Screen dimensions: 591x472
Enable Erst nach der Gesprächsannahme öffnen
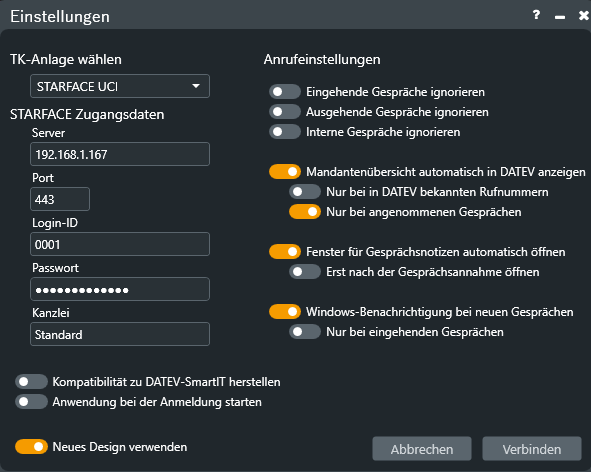[305, 272]
